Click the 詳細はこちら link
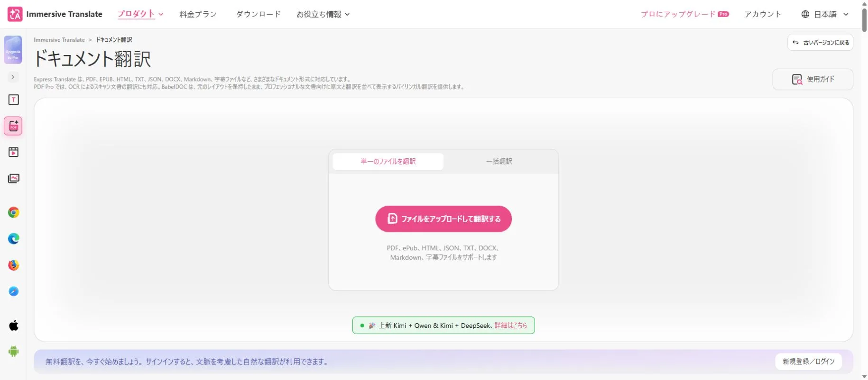The image size is (868, 380). [x=511, y=326]
